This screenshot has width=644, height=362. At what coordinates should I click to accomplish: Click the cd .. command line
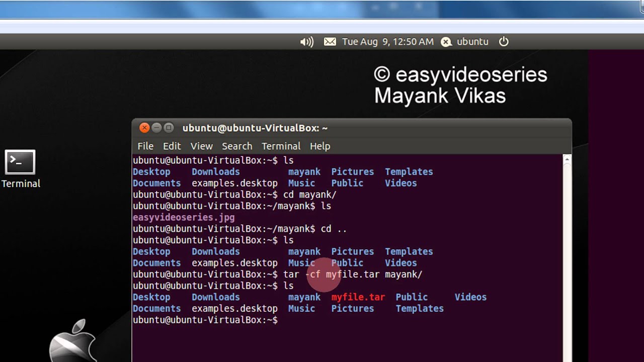[x=334, y=229]
